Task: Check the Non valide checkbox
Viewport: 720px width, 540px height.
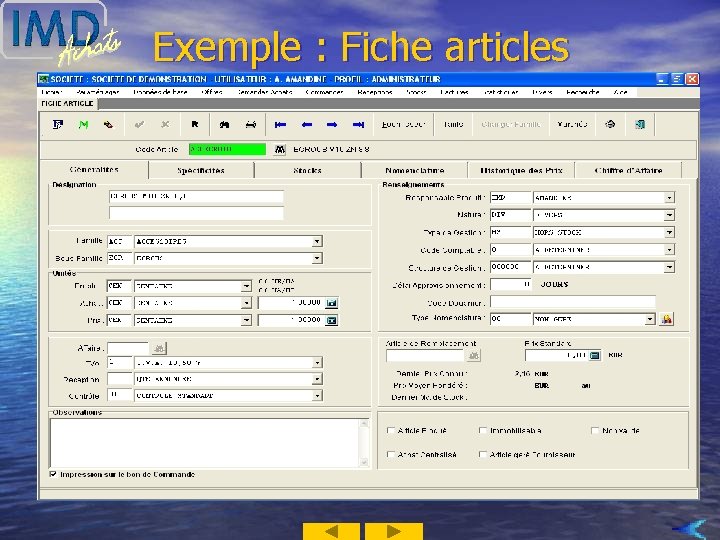Action: click(595, 430)
